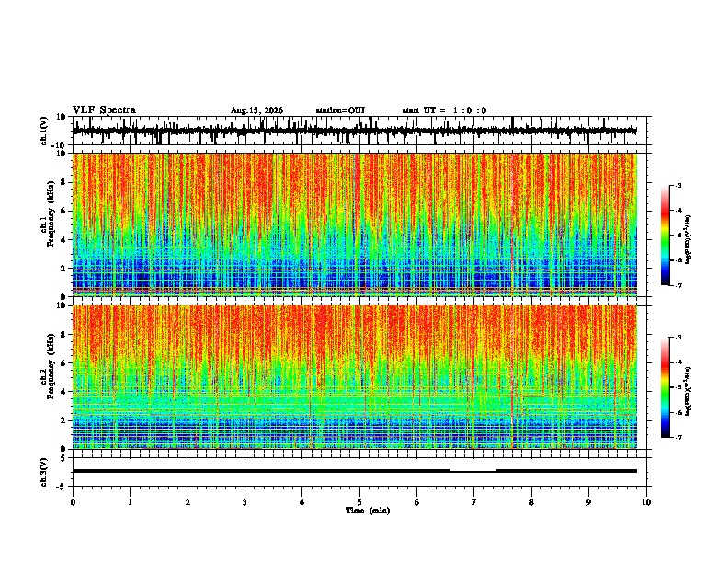The height and width of the screenshot is (563, 728).
Task: Click the "1" tick label on time axis
Action: coord(130,502)
